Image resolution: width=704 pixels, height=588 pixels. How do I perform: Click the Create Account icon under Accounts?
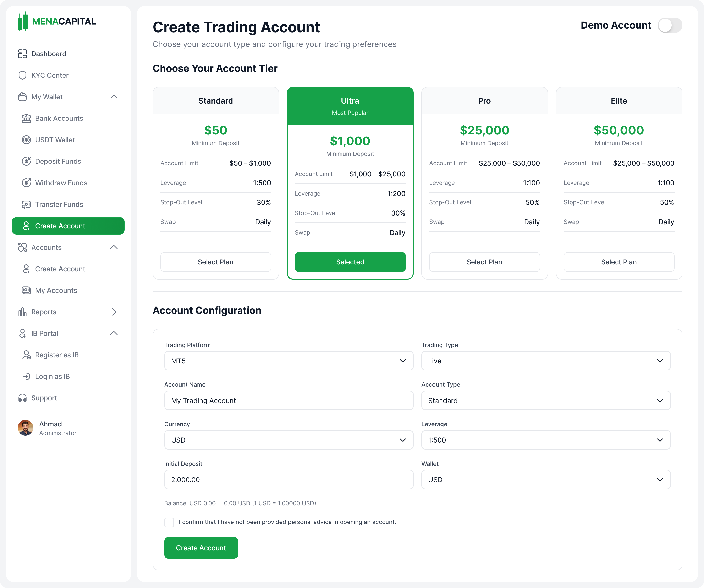(26, 269)
